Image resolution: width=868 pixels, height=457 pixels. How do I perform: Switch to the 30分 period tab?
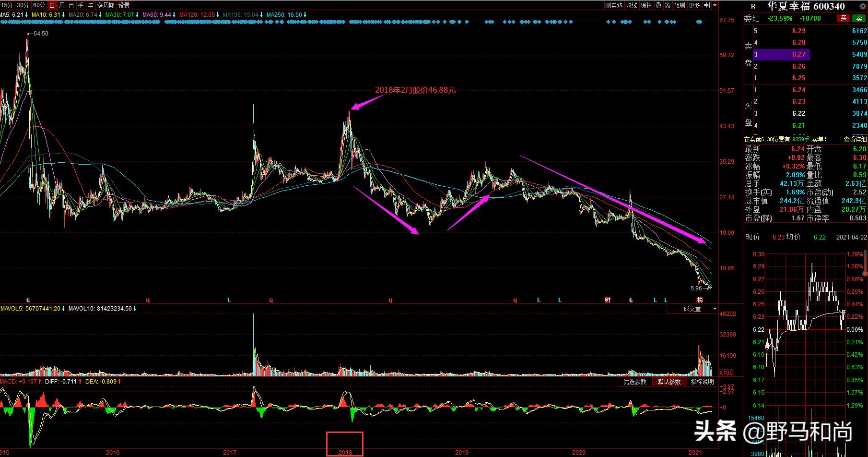[x=23, y=6]
